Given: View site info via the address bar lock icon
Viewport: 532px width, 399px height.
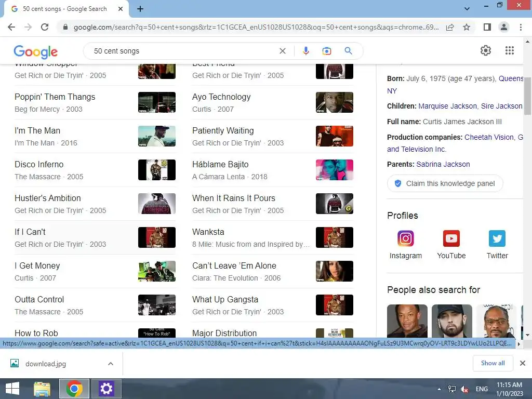Looking at the screenshot, I should pyautogui.click(x=65, y=27).
